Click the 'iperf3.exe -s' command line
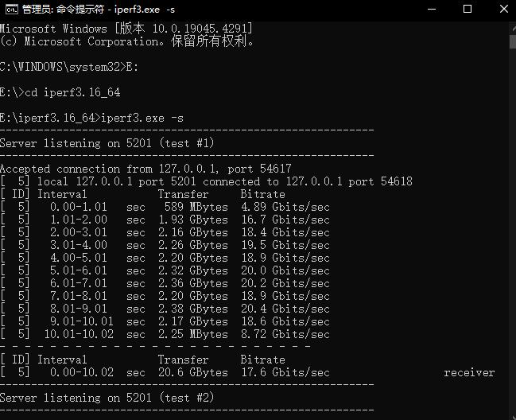The image size is (516, 420). click(x=91, y=118)
